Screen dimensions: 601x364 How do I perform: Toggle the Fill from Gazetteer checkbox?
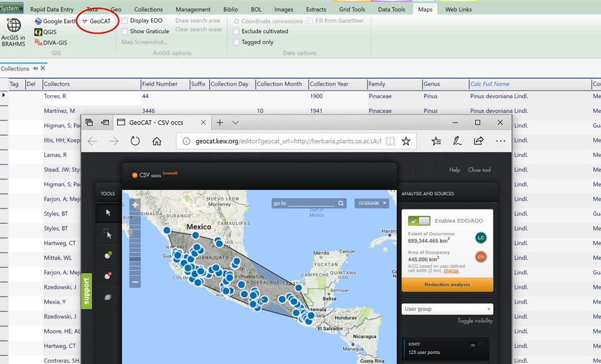pos(310,21)
